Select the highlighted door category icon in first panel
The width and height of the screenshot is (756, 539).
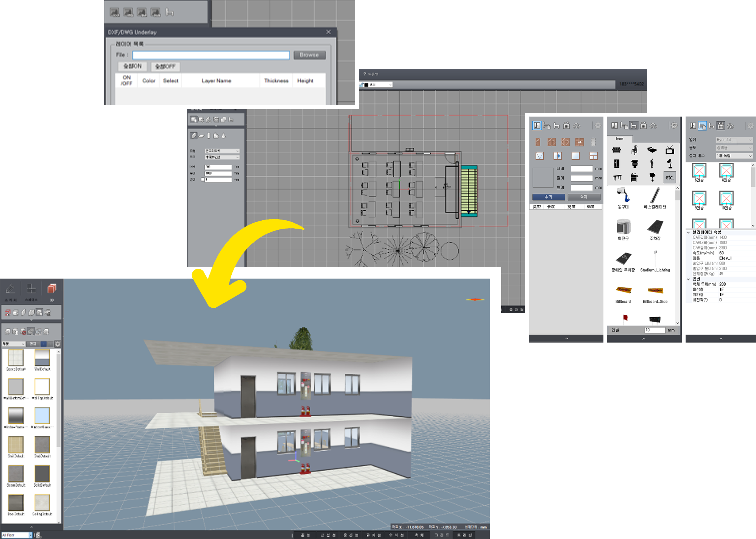coord(537,125)
